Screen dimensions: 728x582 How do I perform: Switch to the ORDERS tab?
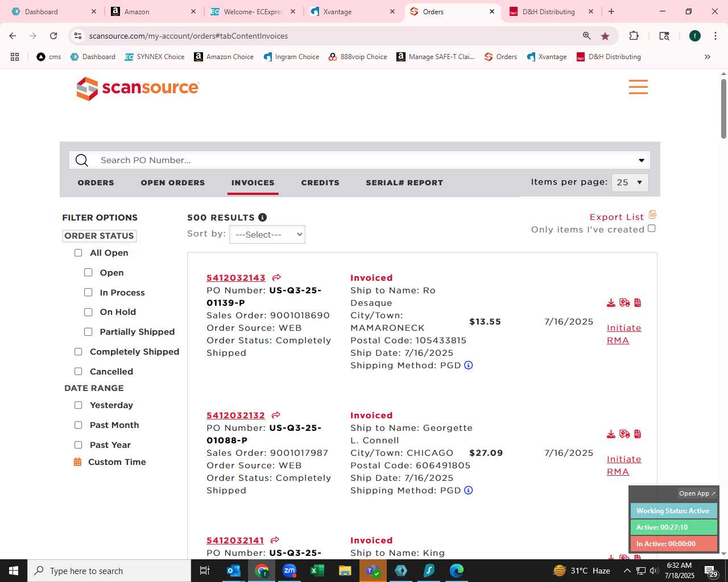coord(96,182)
